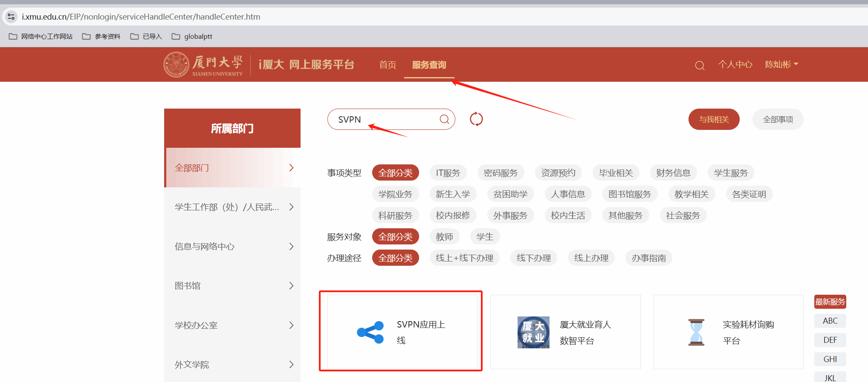Click the 最新服务 index button
Image resolution: width=868 pixels, height=382 pixels.
(830, 302)
